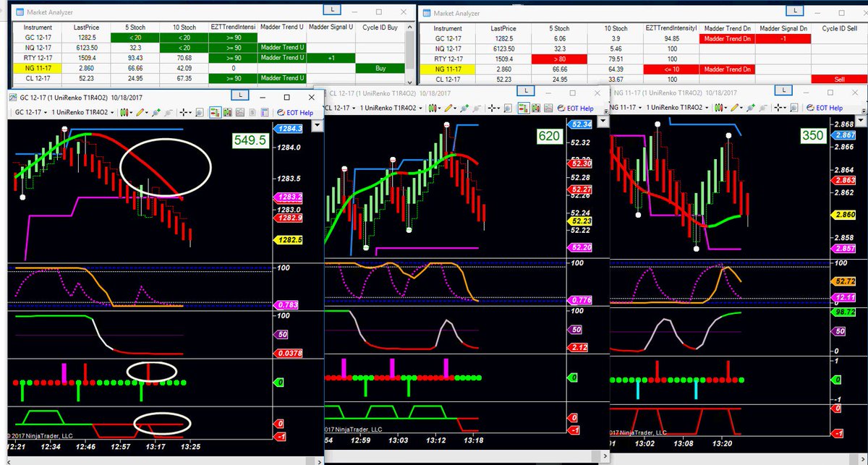The image size is (868, 465).
Task: Click green connect plug icon in CL chart toolbar
Action: (464, 108)
